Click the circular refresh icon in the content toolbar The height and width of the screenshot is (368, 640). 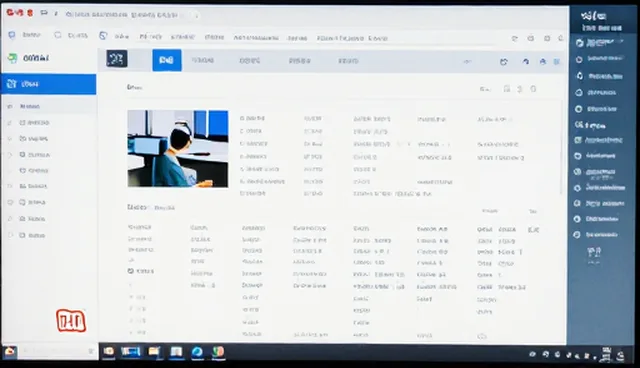click(x=504, y=62)
